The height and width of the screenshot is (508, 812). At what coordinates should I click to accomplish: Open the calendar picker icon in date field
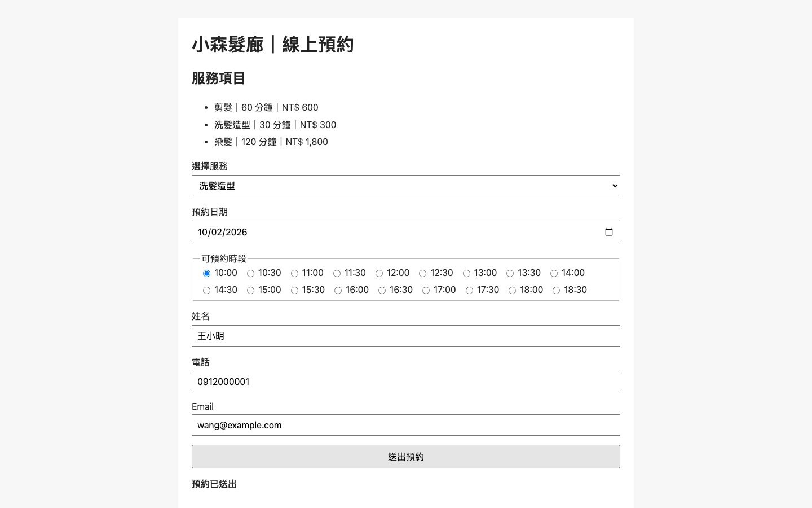click(x=608, y=232)
